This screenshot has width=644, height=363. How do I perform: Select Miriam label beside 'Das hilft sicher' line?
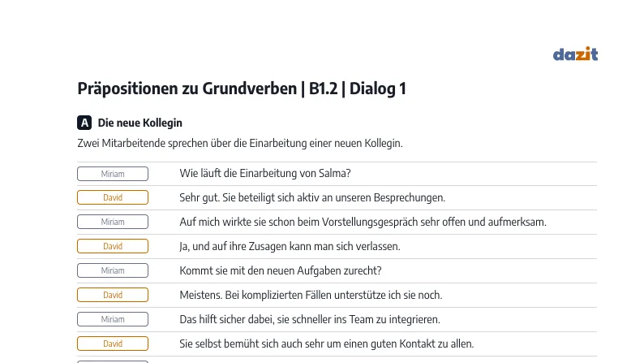[x=113, y=319]
